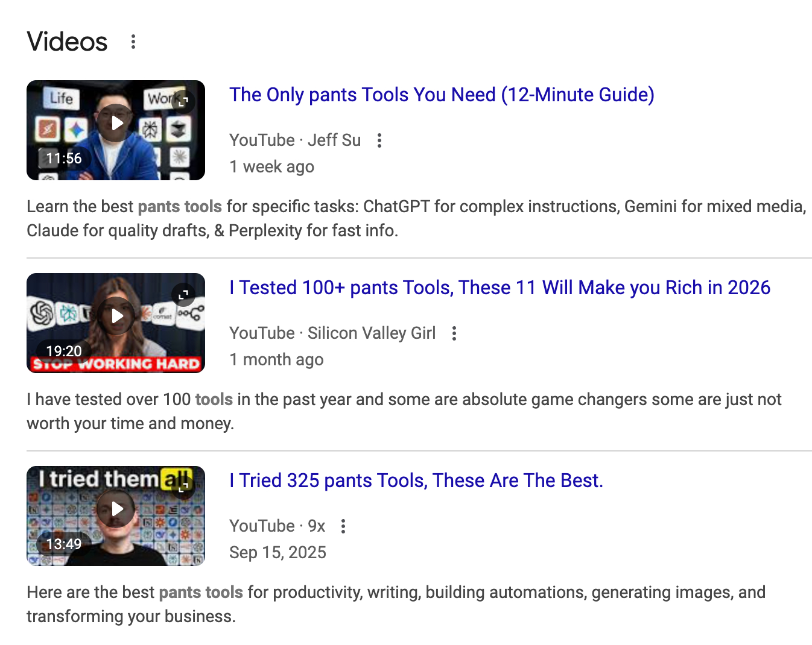Open 'I Tested 100+ pants Tools' link
Image resolution: width=812 pixels, height=645 pixels.
pos(500,288)
